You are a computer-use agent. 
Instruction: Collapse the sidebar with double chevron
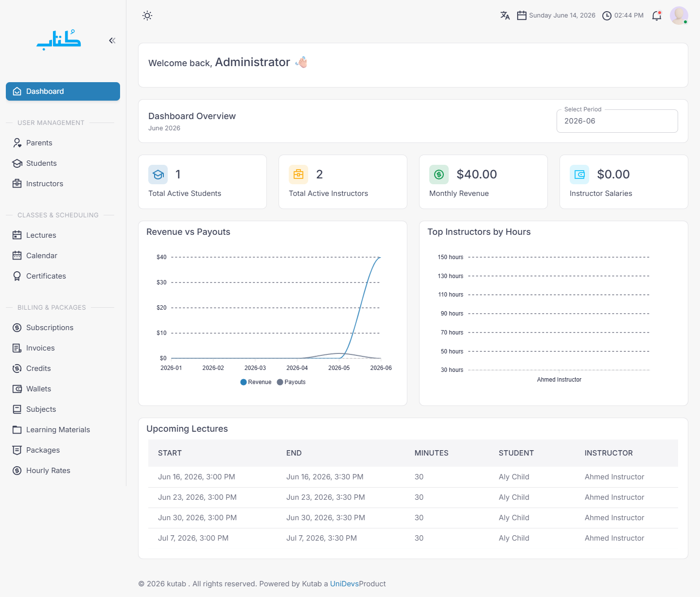(112, 40)
